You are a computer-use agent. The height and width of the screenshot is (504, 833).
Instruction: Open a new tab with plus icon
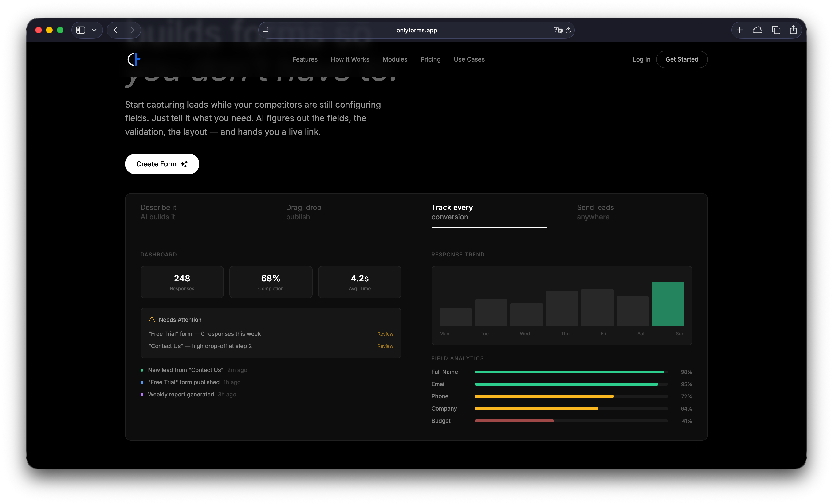click(x=740, y=30)
